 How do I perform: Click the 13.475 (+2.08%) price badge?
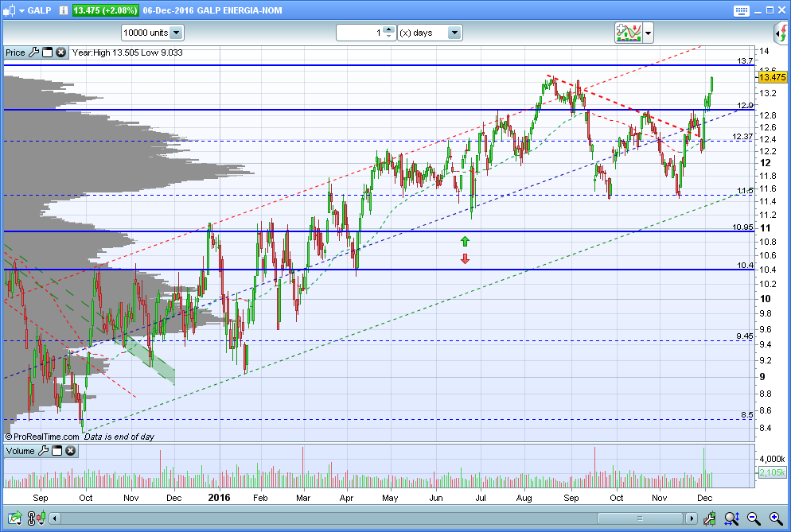click(x=105, y=10)
